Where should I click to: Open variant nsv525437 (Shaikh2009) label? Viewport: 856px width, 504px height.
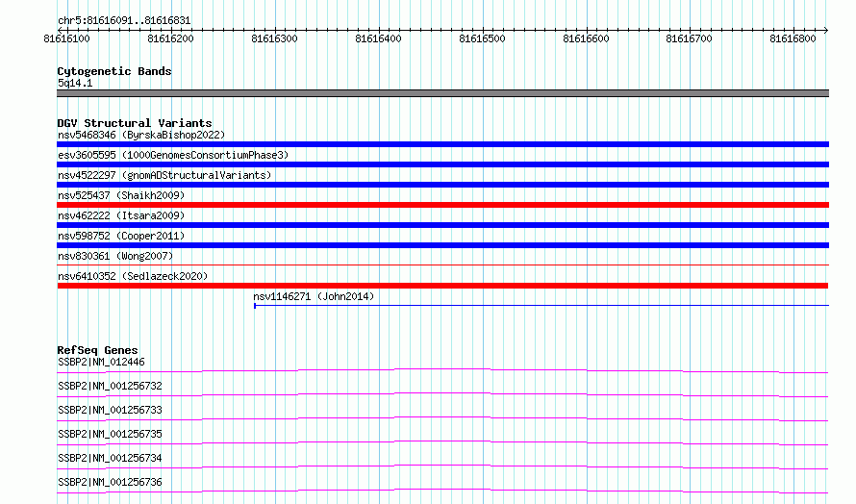click(121, 195)
